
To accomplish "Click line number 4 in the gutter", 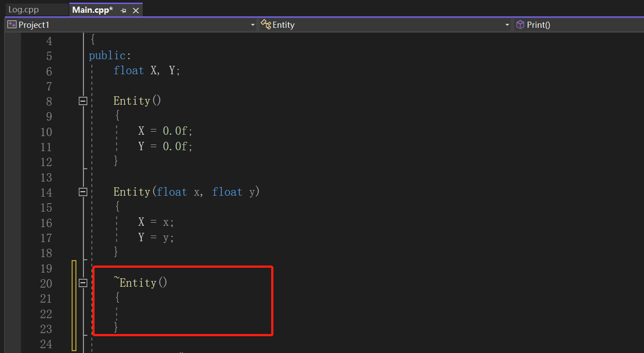I will click(49, 41).
